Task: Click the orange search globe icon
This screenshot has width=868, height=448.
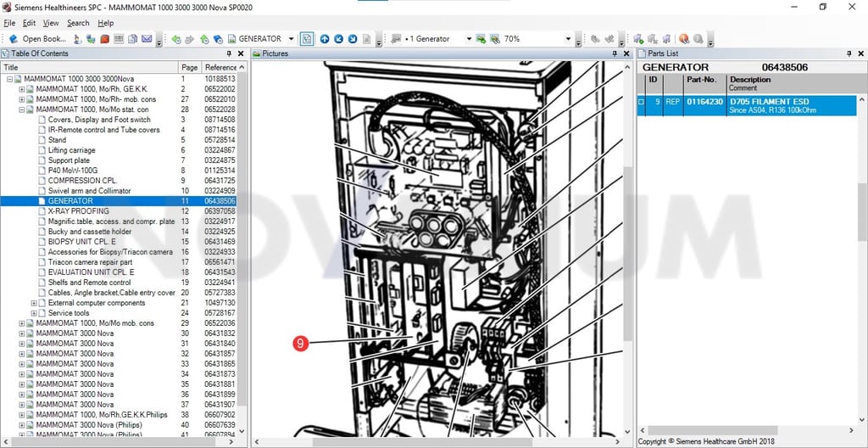Action: coord(684,39)
